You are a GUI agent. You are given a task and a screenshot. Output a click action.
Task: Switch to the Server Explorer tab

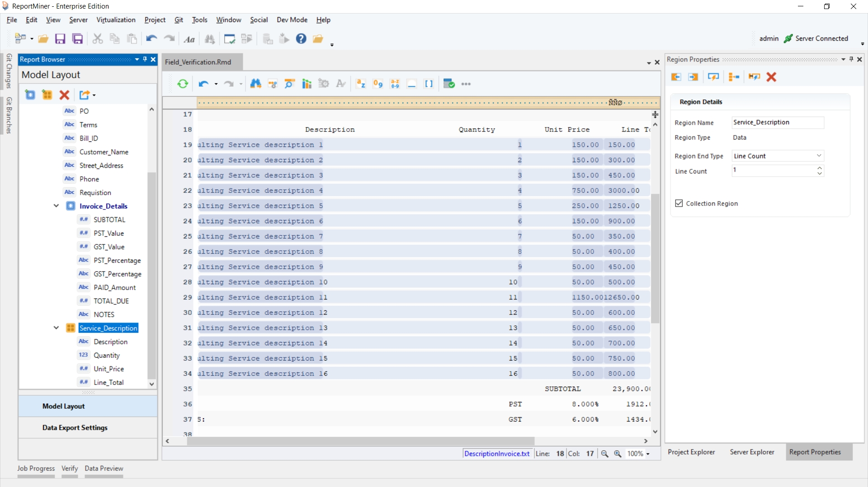pos(752,452)
